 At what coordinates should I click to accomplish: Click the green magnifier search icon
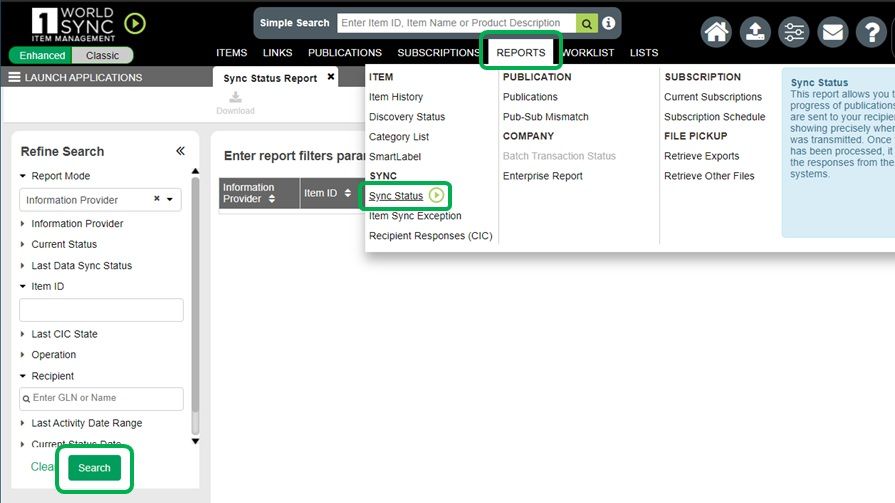587,23
